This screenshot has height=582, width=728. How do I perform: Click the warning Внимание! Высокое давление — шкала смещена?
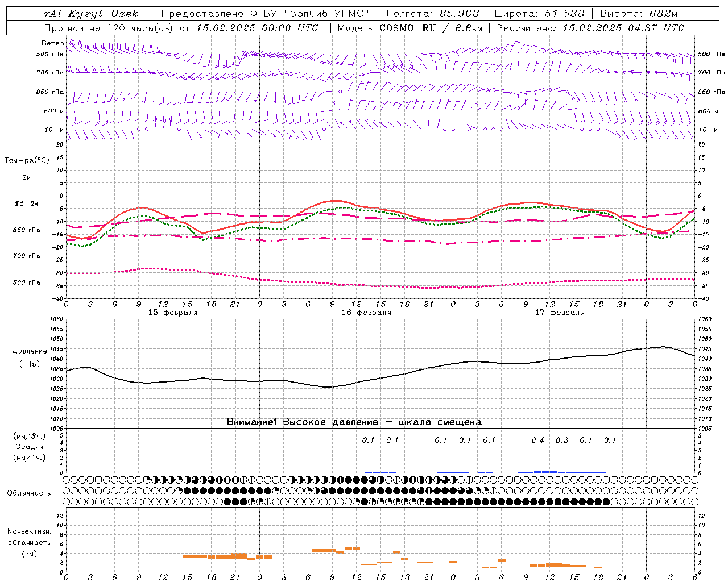click(354, 422)
